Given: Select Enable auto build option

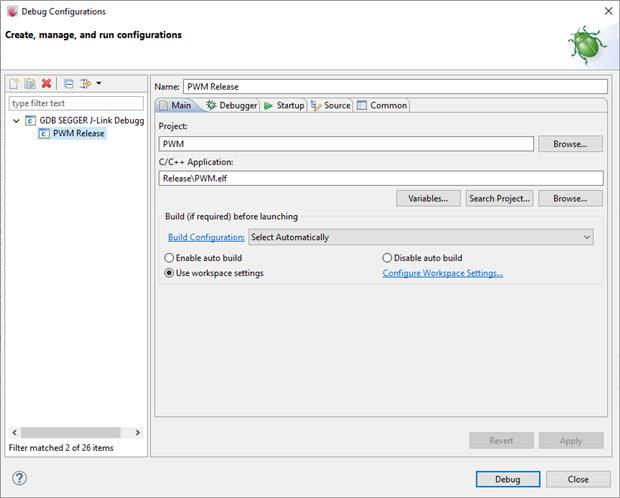Looking at the screenshot, I should (169, 258).
